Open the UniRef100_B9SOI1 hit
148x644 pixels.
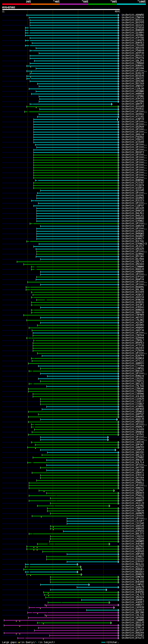coord(133,20)
